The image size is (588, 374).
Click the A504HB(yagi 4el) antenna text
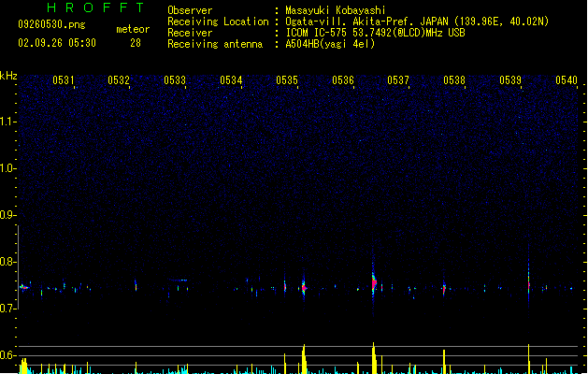pyautogui.click(x=330, y=44)
